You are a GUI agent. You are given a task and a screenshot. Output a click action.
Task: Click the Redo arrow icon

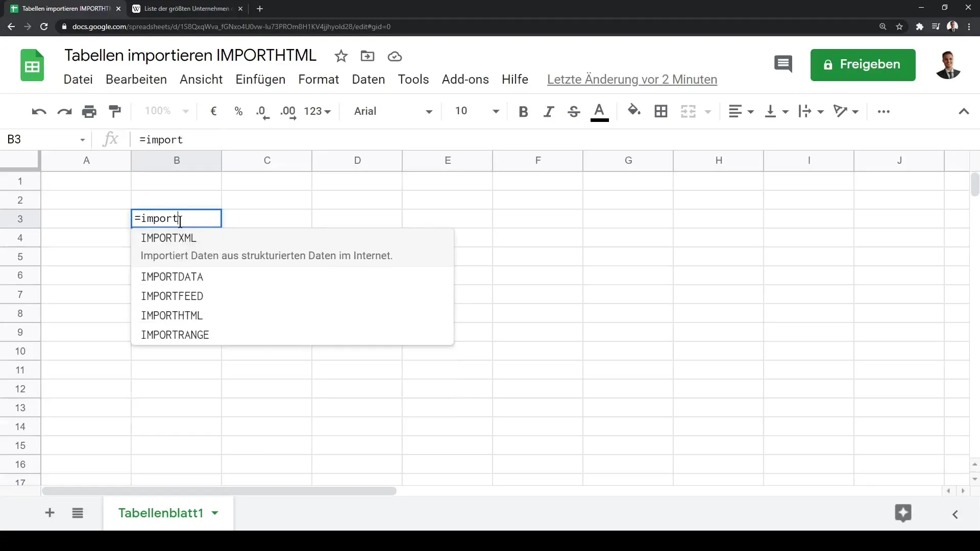[64, 111]
